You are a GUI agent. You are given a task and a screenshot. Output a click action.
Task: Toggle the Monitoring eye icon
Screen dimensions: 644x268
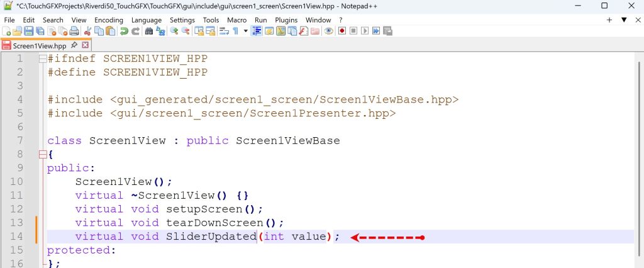(328, 31)
